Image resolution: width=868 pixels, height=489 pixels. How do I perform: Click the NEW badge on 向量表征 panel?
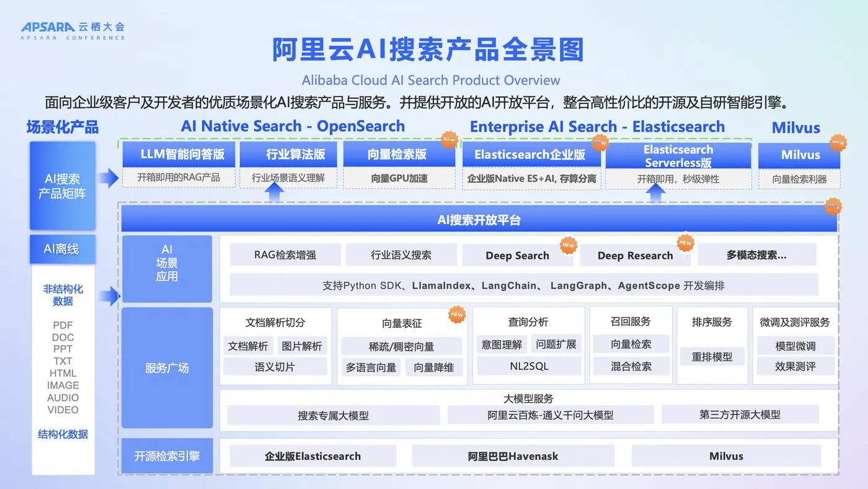[x=457, y=315]
